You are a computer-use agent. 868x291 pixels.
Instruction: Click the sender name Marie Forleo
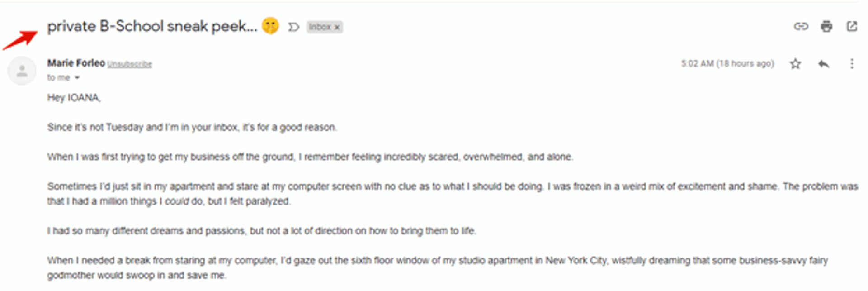coord(75,62)
